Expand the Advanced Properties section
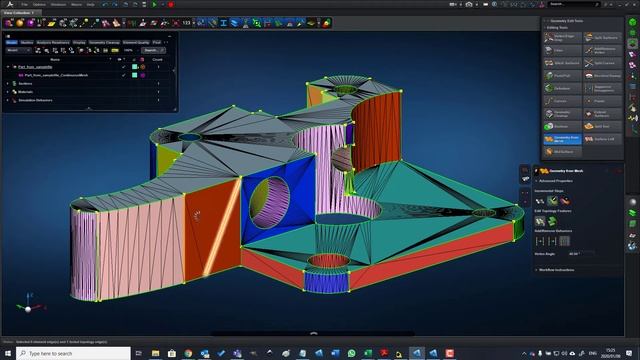Image resolution: width=640 pixels, height=360 pixels. (556, 181)
